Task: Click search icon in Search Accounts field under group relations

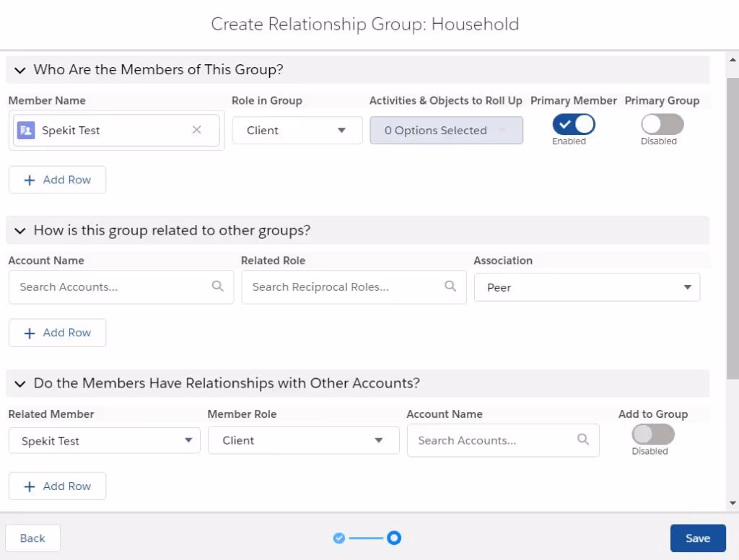Action: [x=217, y=286]
